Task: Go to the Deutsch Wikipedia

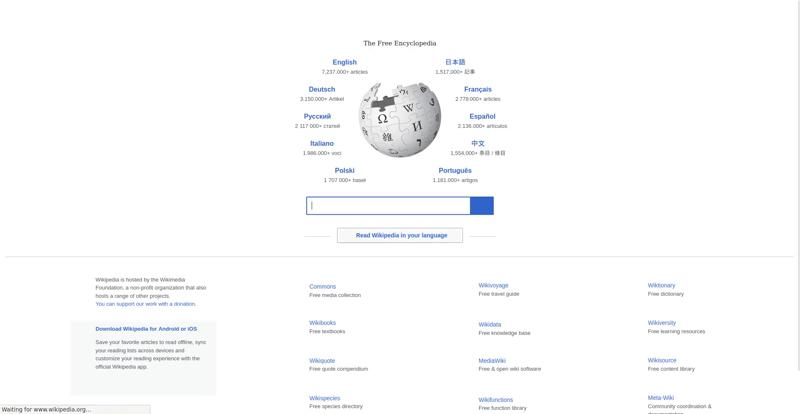Action: [322, 89]
